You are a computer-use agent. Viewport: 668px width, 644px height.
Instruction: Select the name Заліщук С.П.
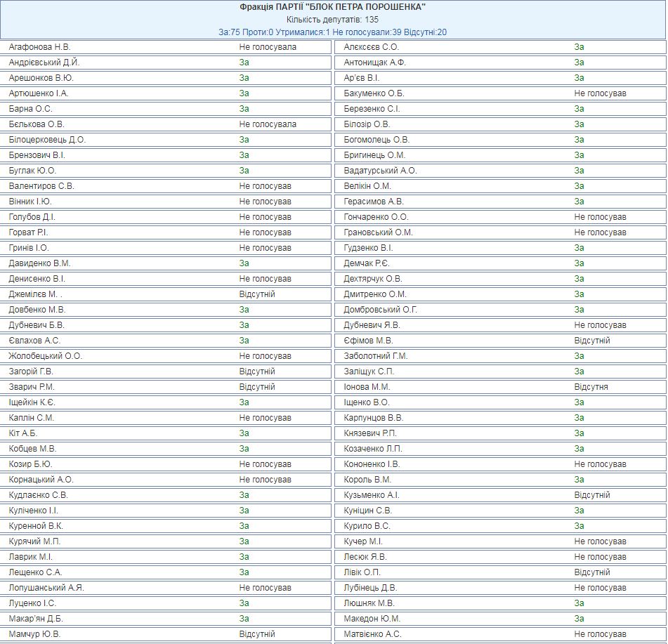pyautogui.click(x=369, y=372)
